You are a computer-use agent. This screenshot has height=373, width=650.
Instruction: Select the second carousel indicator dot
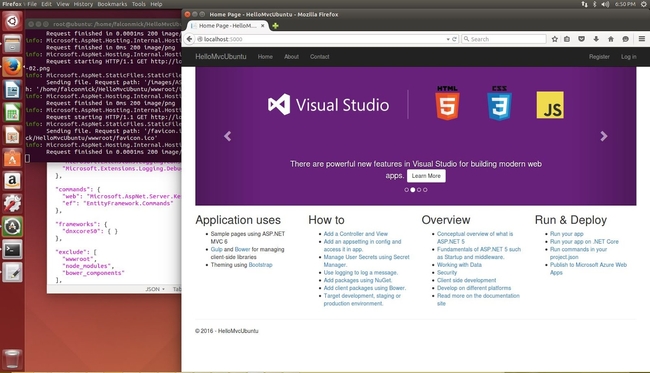[412, 190]
